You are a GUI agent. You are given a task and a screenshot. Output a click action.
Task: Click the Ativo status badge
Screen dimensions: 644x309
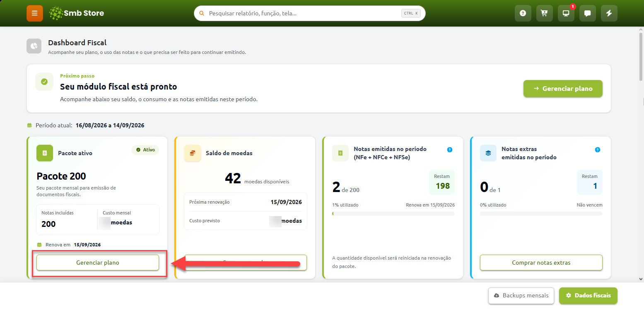(x=145, y=150)
